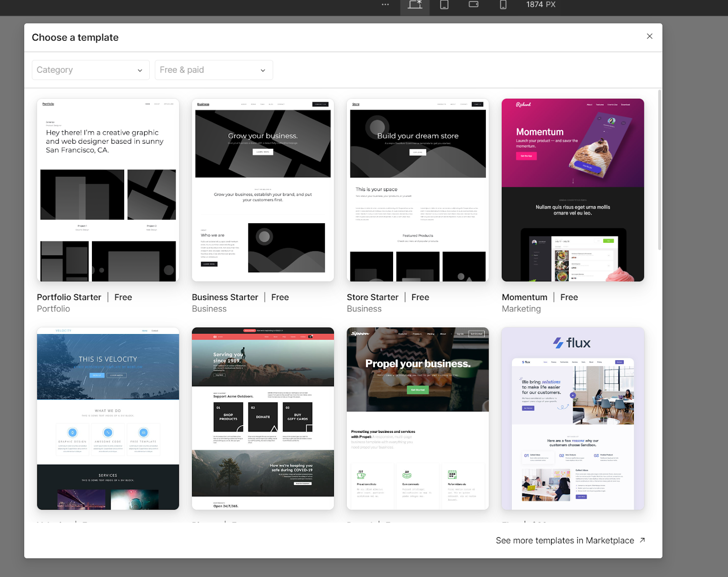Switch to tablet breakpoint view

445,5
